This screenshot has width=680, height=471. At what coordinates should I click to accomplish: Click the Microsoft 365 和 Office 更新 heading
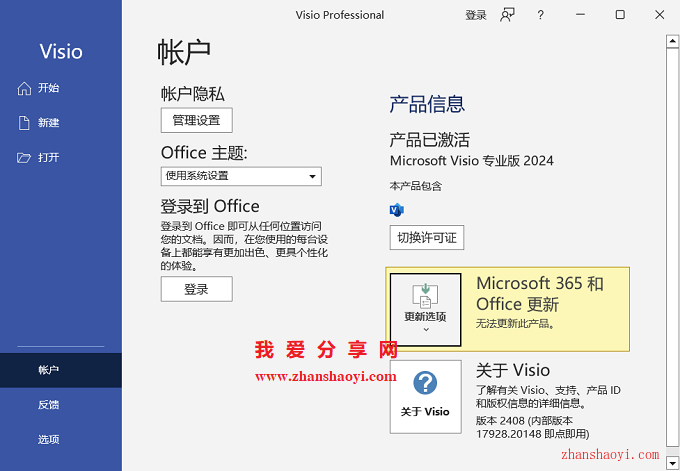[540, 294]
